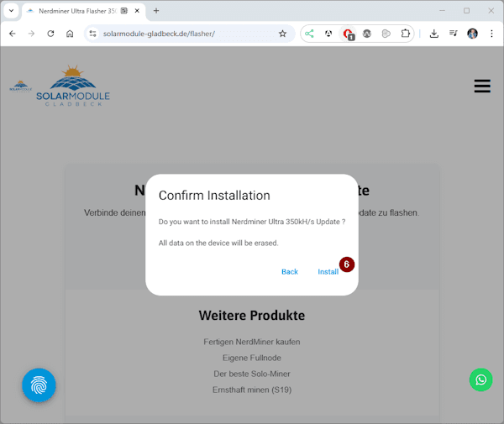Click Back in the confirmation dialog
Screen dimensions: 504x424
[x=290, y=272]
